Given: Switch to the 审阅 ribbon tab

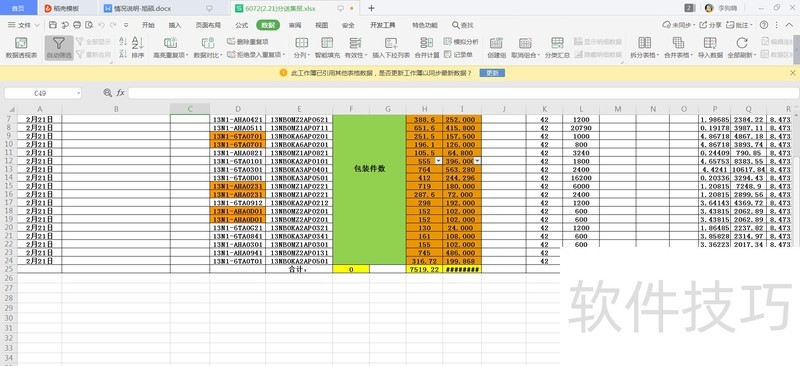Looking at the screenshot, I should (x=294, y=25).
